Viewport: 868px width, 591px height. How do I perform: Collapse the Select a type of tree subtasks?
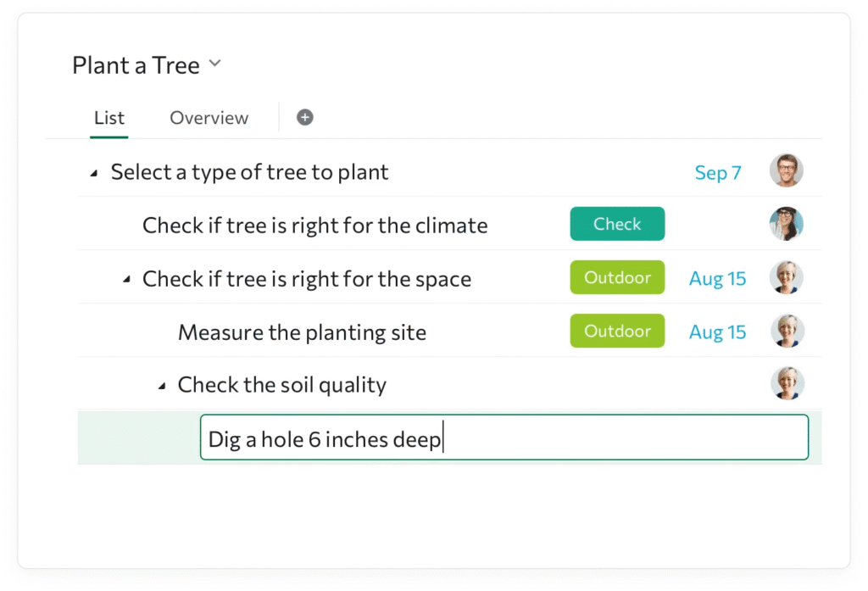95,171
